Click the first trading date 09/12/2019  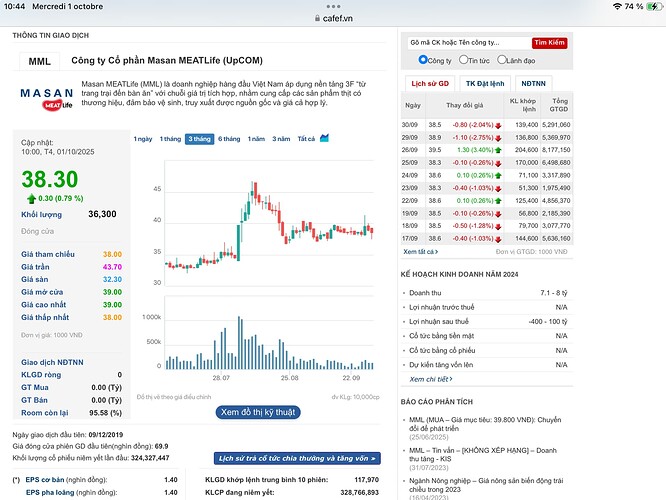click(x=106, y=435)
